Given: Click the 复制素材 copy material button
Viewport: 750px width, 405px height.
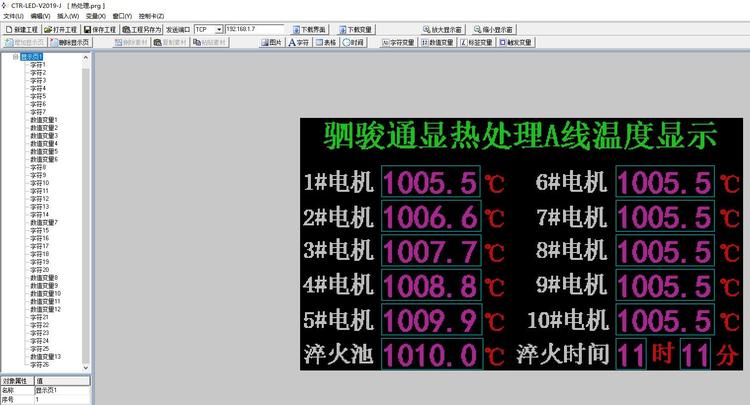Looking at the screenshot, I should 170,43.
